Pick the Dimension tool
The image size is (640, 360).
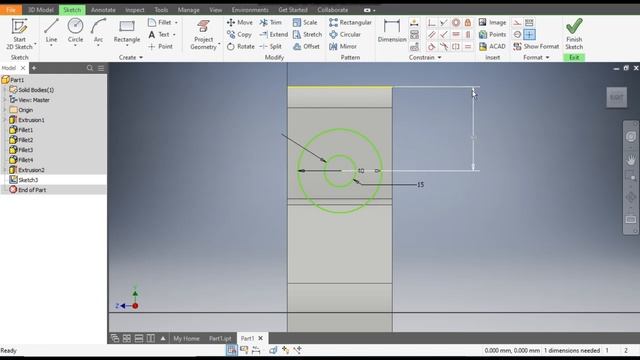click(392, 31)
